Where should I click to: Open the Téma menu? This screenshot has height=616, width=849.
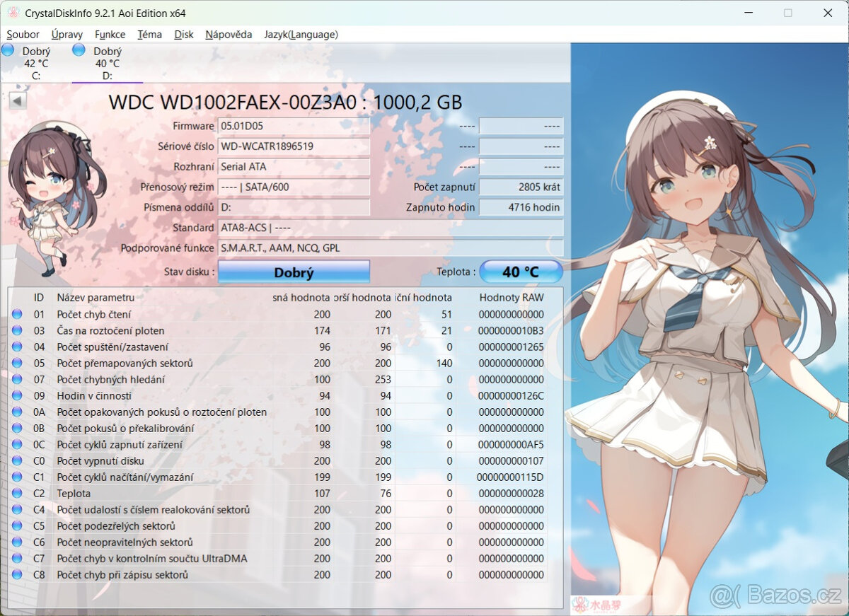pos(149,34)
